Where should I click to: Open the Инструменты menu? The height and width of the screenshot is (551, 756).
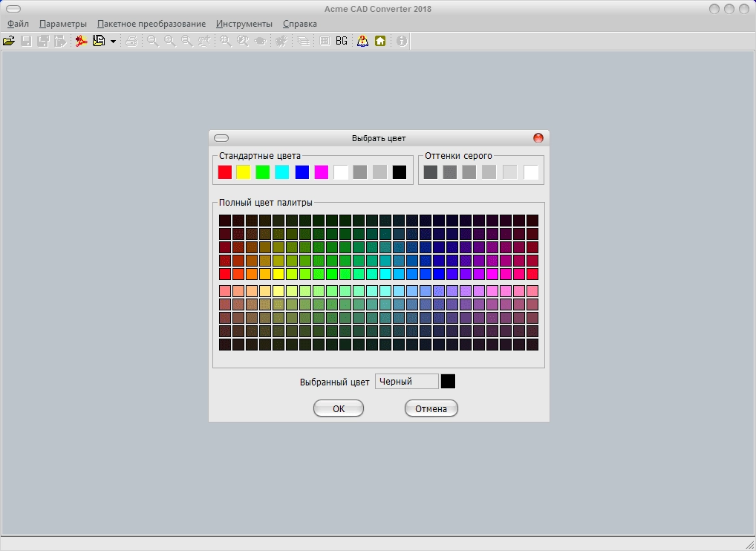244,24
